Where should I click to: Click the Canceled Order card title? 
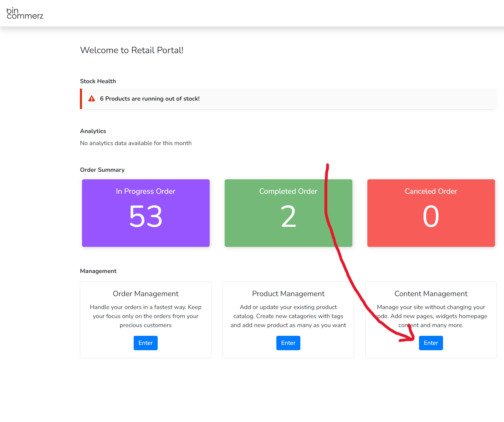[x=431, y=191]
